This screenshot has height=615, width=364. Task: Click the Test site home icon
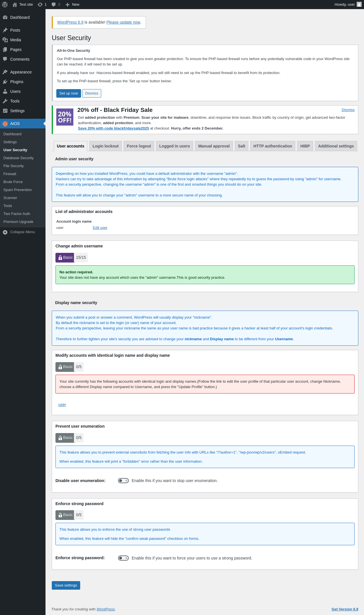[15, 5]
